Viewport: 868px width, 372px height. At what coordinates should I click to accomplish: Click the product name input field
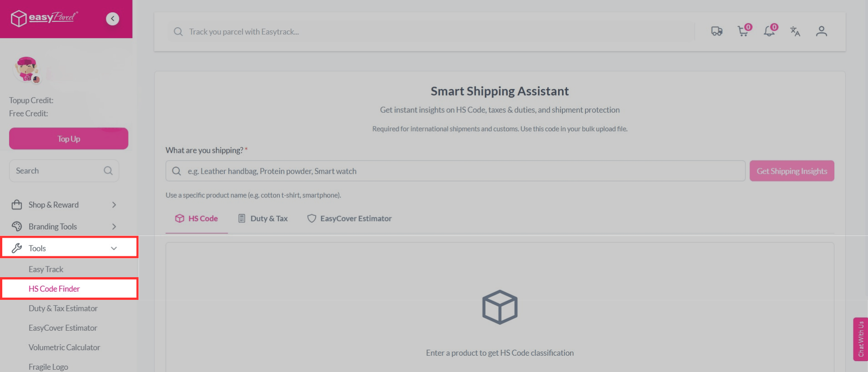point(454,171)
